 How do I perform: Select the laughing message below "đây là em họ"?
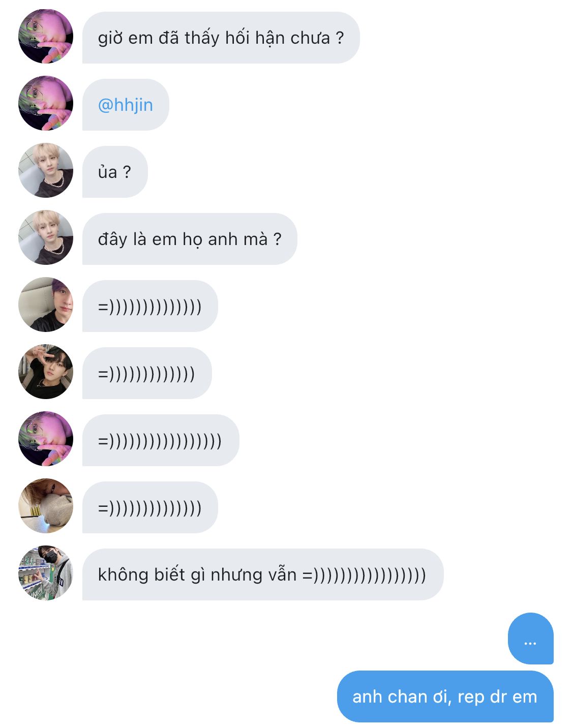pyautogui.click(x=150, y=306)
